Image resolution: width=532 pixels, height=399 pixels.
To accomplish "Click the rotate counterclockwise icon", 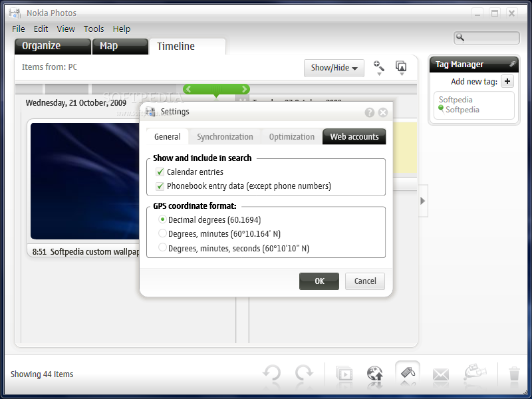I will click(272, 374).
